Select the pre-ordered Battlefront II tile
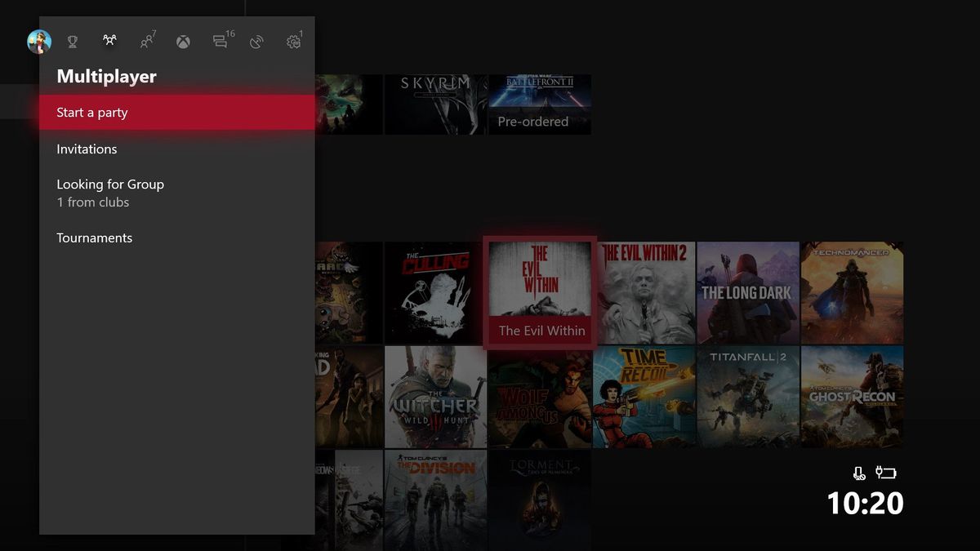The image size is (980, 551). pos(539,104)
